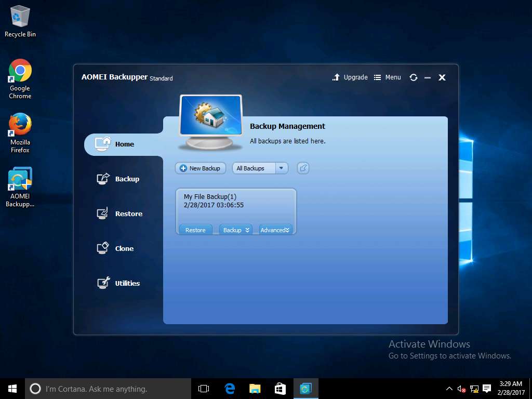Screen dimensions: 532x399
Task: Launch Microsoft Edge from the taskbar
Action: point(230,389)
